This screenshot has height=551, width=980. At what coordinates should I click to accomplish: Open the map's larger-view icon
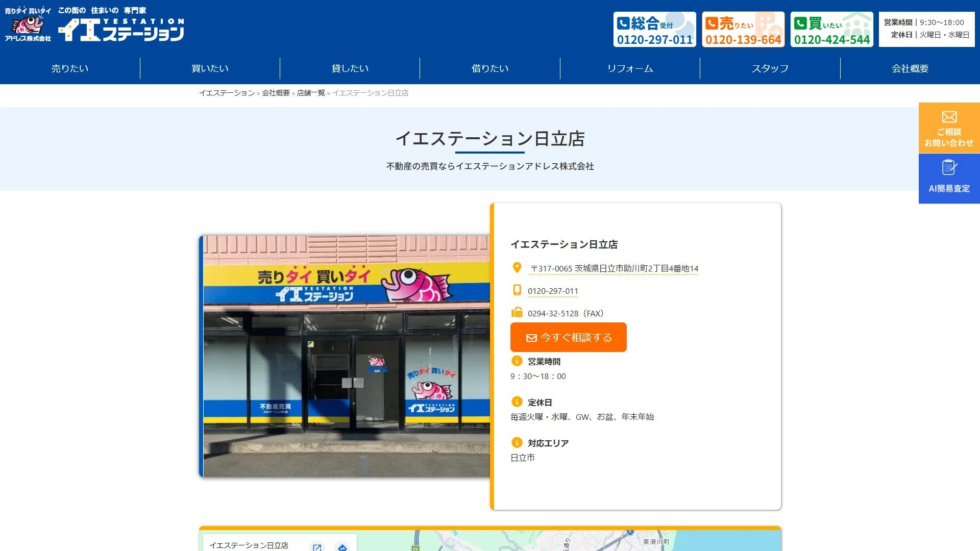pos(317,547)
